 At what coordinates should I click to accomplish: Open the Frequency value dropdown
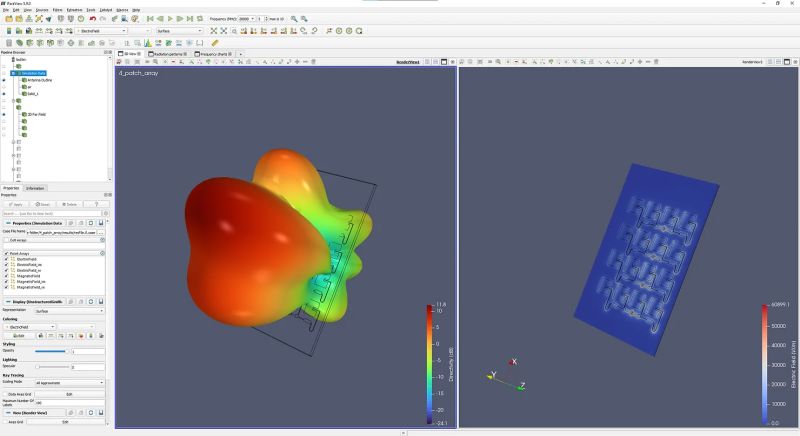[246, 19]
